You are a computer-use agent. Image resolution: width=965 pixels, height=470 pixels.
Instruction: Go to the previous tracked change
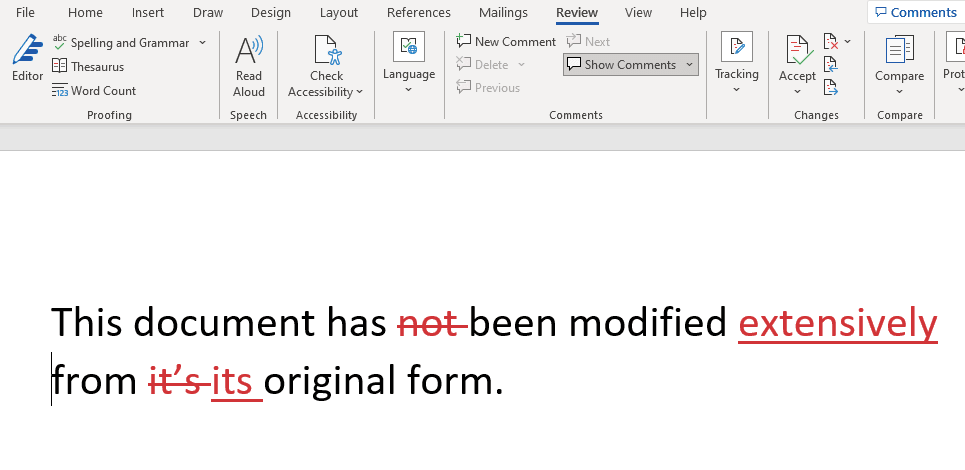[831, 65]
